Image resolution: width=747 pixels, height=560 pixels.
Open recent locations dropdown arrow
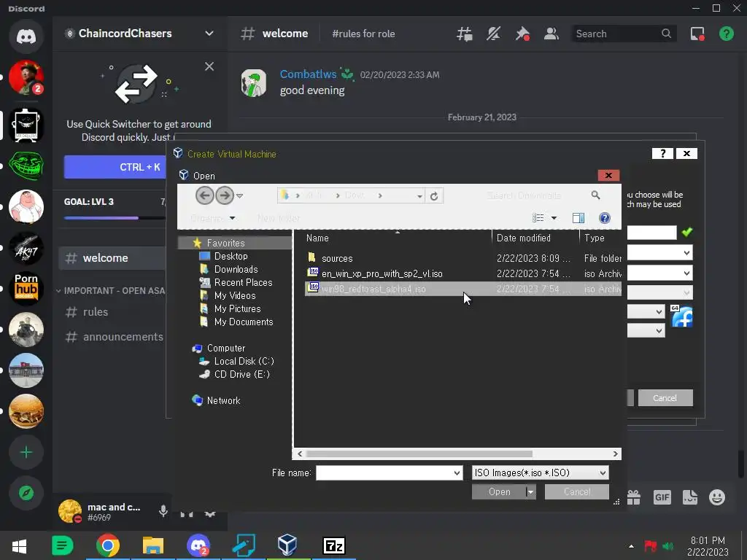pos(239,195)
